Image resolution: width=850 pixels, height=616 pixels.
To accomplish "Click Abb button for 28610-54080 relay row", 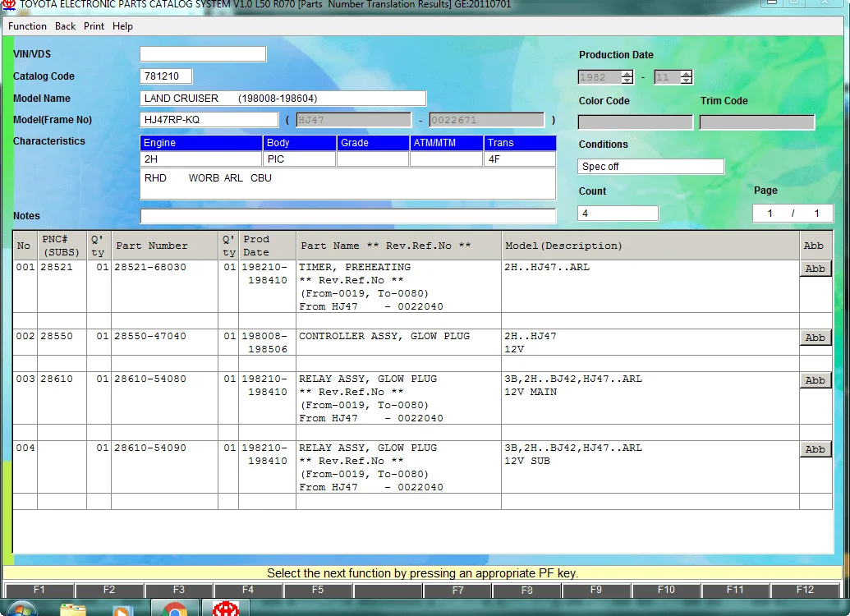I will coord(816,380).
